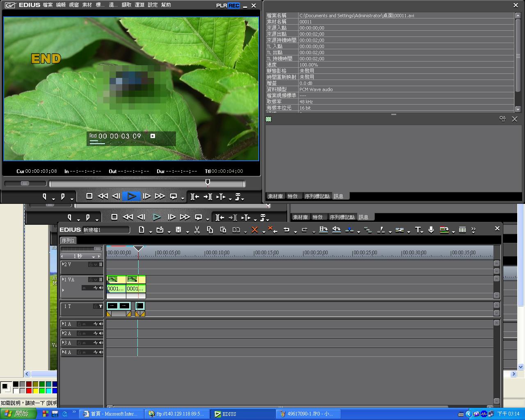The height and width of the screenshot is (420, 525).
Task: Mute audio on the 1 VA track
Action: point(101,288)
